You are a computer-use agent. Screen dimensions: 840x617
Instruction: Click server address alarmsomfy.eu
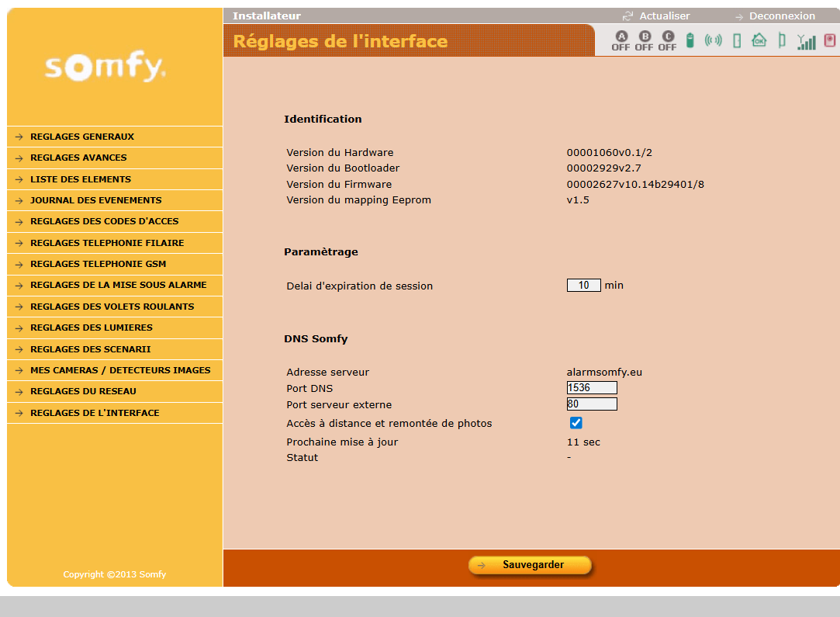(x=604, y=372)
